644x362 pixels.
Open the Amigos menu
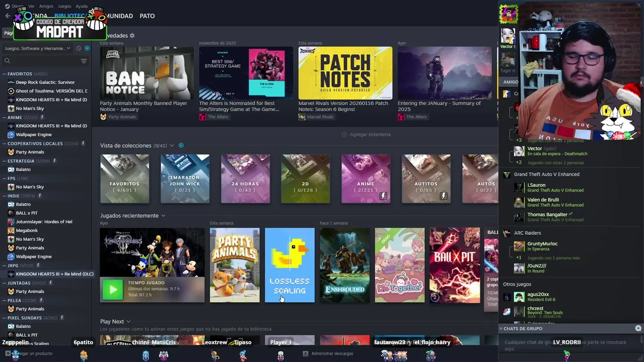click(46, 7)
